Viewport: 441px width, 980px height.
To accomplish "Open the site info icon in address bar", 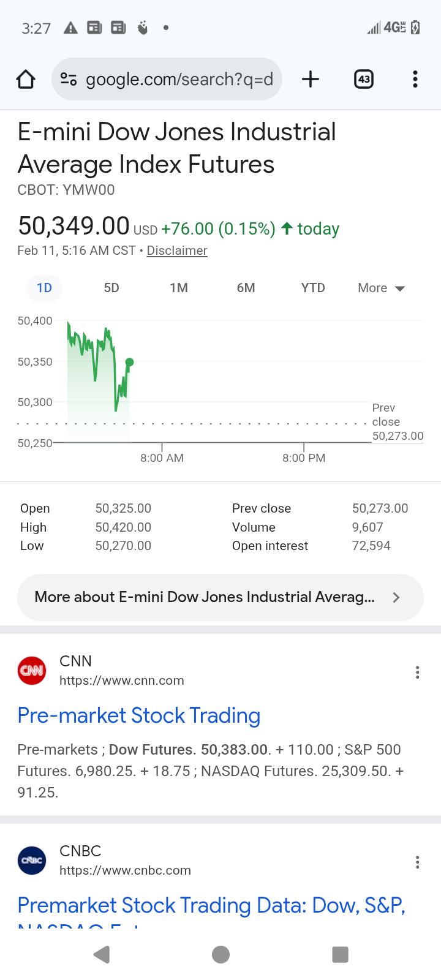I will tap(69, 79).
